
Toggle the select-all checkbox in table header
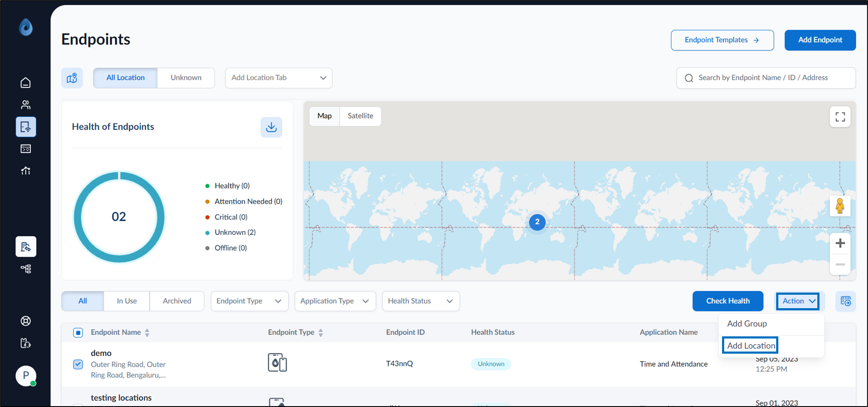[78, 332]
